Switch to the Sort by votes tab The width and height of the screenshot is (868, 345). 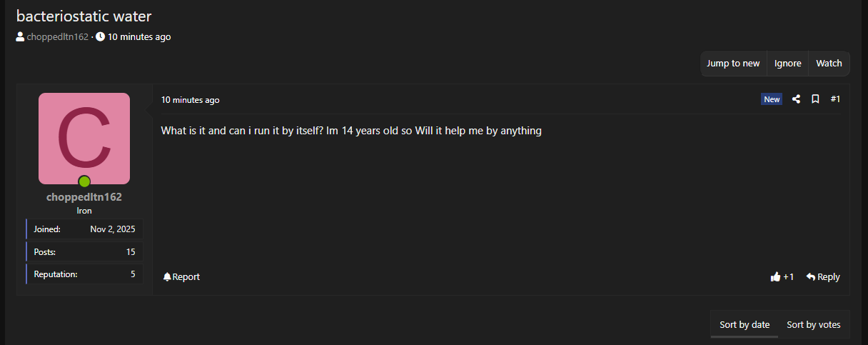[814, 324]
